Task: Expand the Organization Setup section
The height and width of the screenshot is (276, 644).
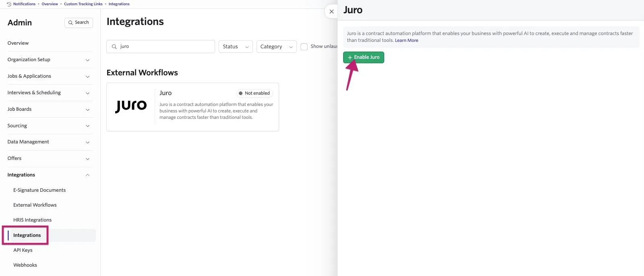Action: click(50, 60)
